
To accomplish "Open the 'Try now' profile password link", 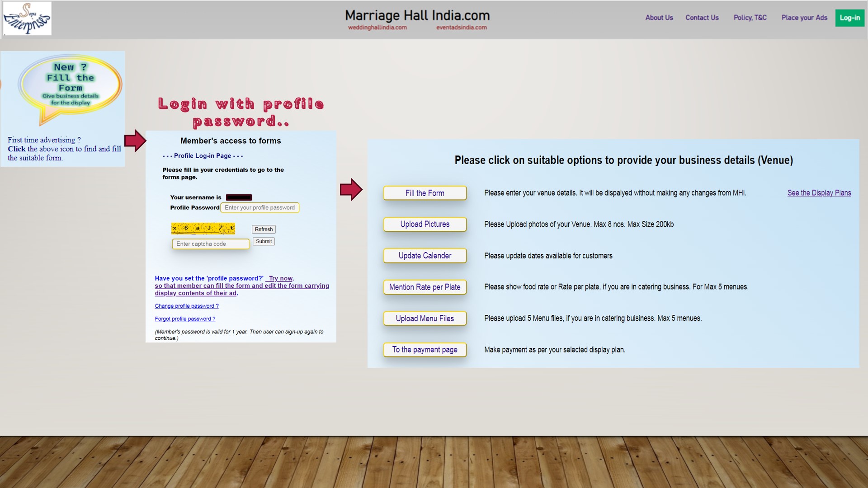I will coord(281,278).
